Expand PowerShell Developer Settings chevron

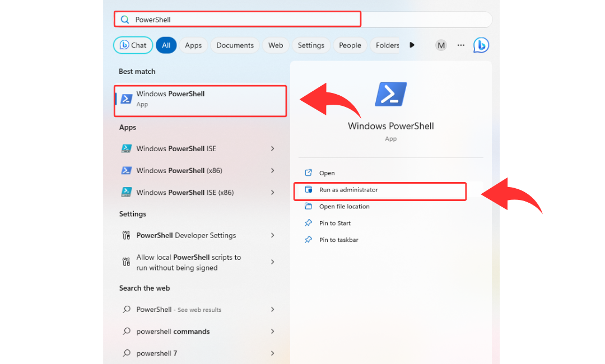[272, 236]
